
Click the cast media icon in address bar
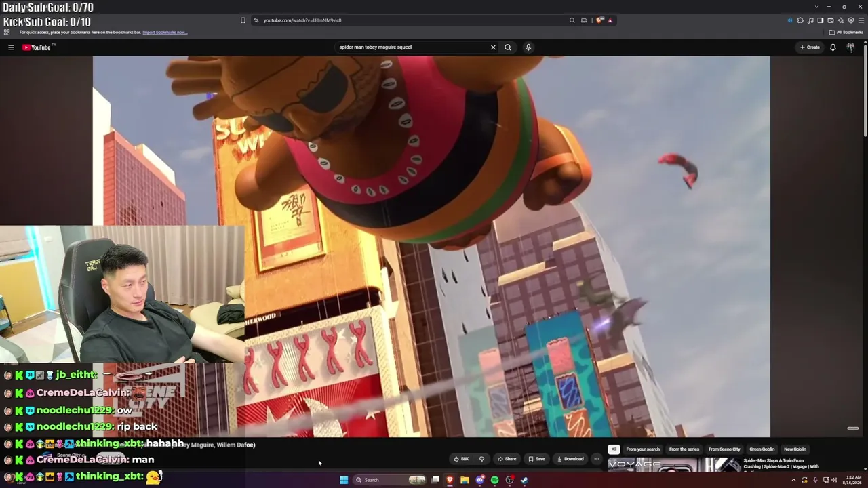click(x=584, y=20)
